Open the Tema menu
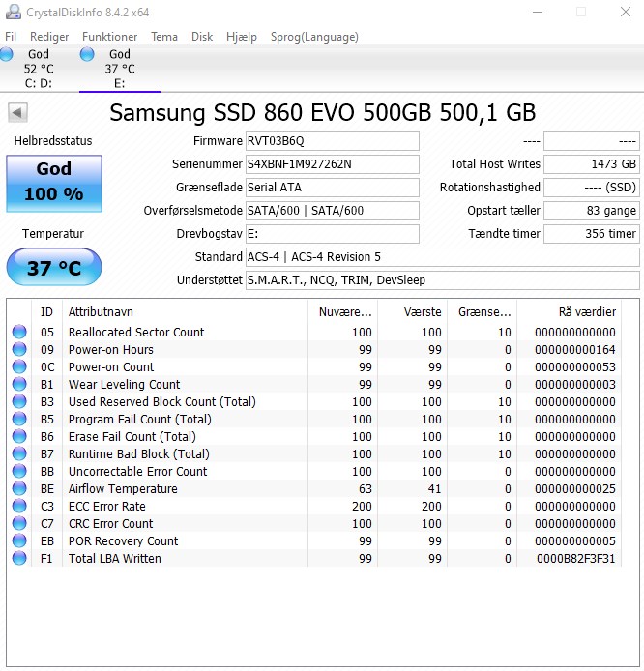The width and height of the screenshot is (644, 671). click(x=163, y=37)
